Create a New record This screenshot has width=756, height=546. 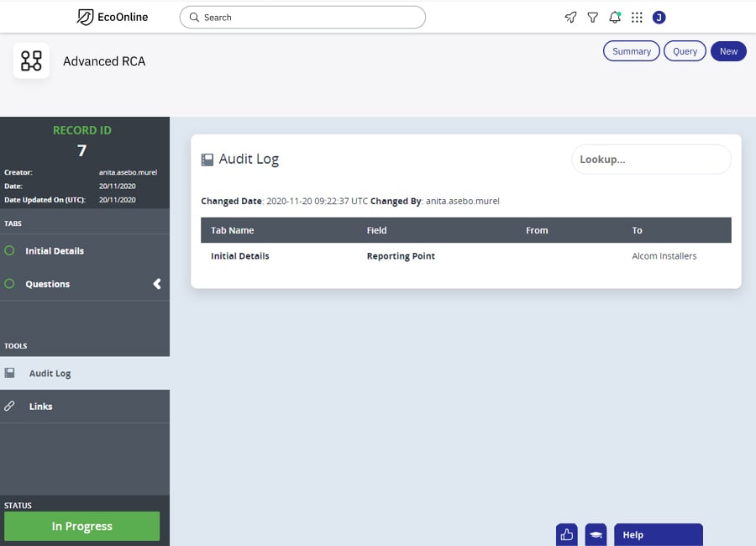pos(728,51)
